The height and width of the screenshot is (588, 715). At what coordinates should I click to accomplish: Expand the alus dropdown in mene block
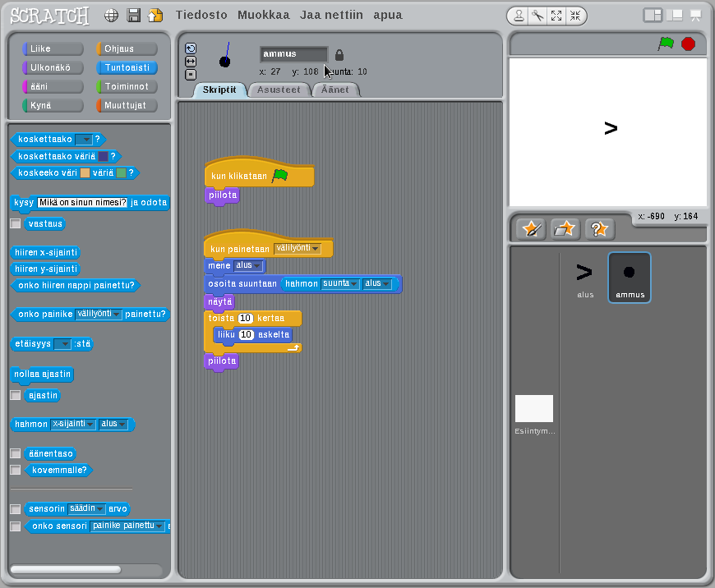point(257,266)
